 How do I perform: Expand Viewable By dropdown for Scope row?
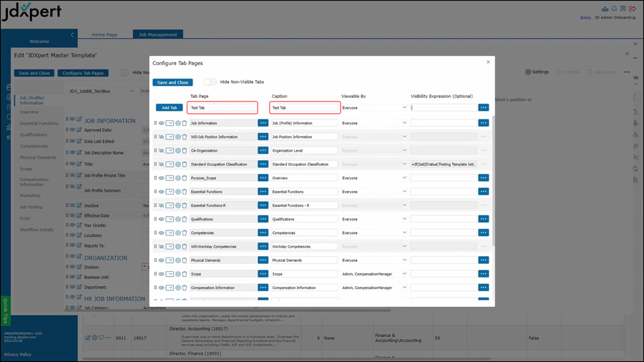point(374,274)
